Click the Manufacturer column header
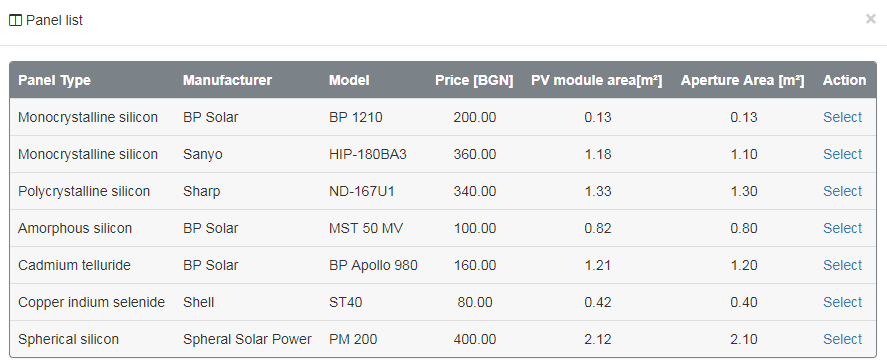 [x=227, y=80]
